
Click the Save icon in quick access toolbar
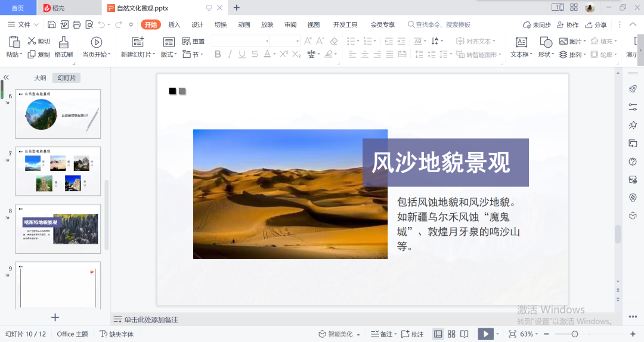click(51, 24)
